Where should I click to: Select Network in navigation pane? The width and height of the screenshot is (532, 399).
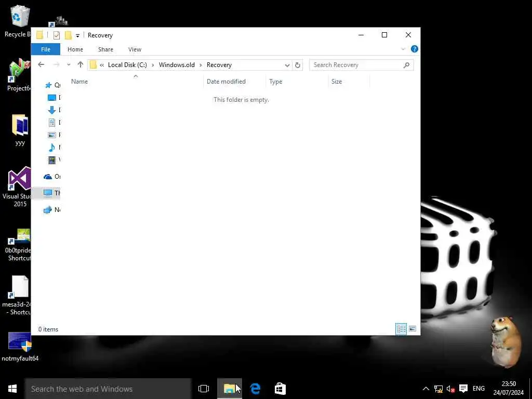(48, 210)
